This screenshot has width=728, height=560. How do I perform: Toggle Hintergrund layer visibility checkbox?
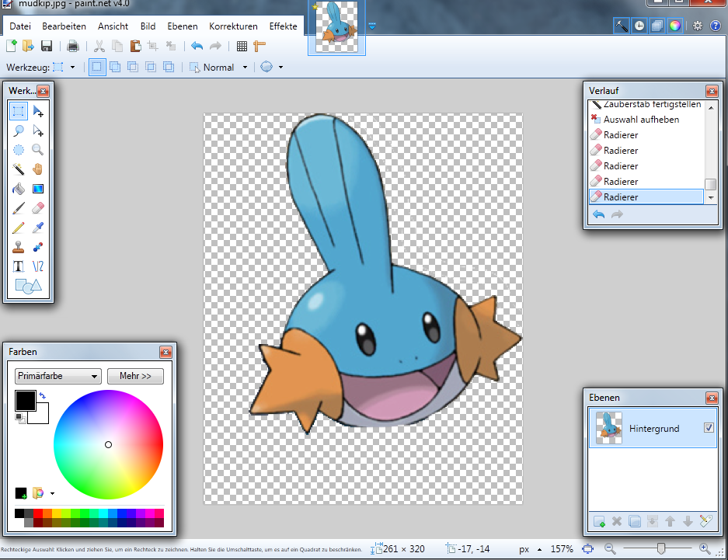coord(709,428)
